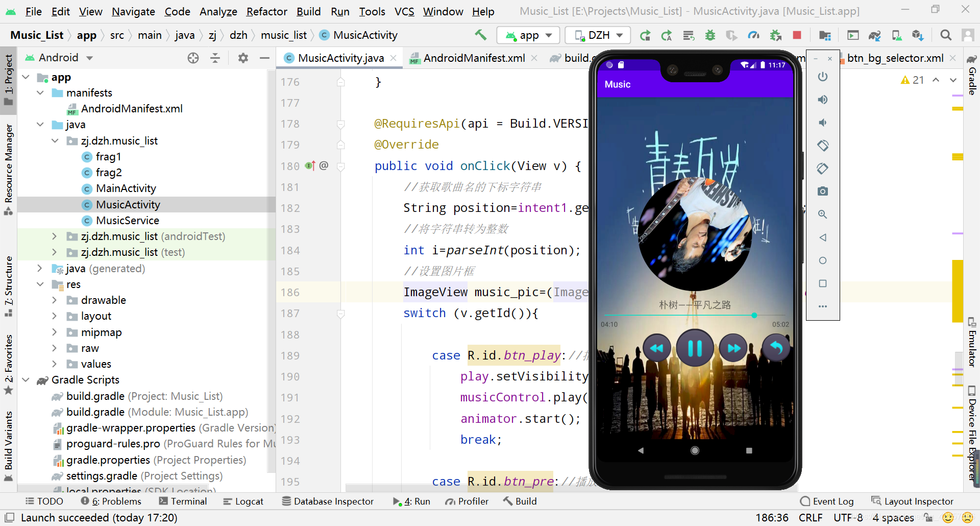Viewport: 980px width, 526px height.
Task: Pause the music in the emulator
Action: 695,348
